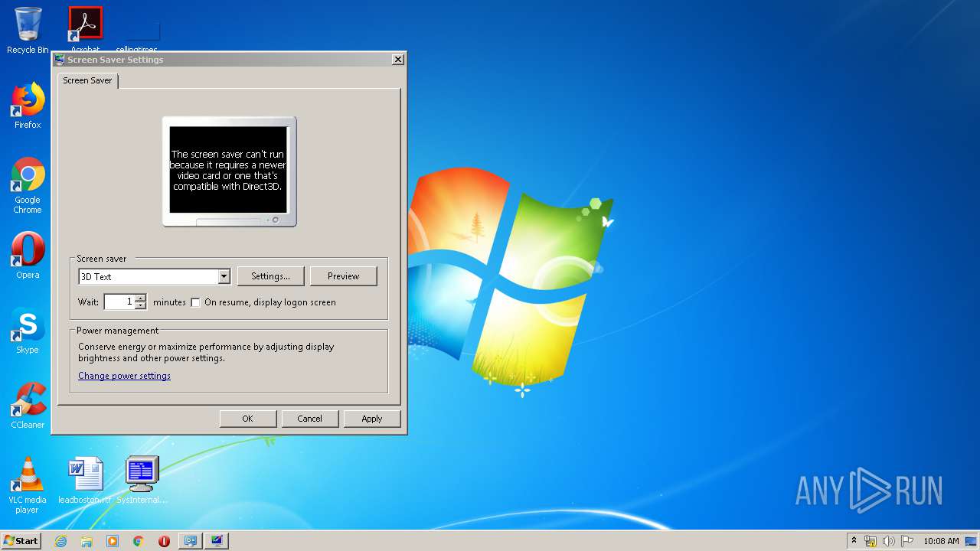
Task: Select the Screen Saver tab
Action: point(87,80)
